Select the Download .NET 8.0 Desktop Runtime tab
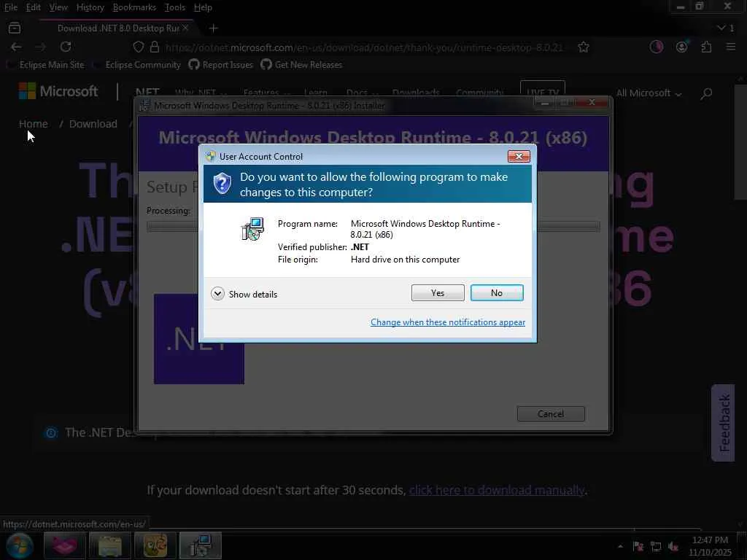 (117, 28)
